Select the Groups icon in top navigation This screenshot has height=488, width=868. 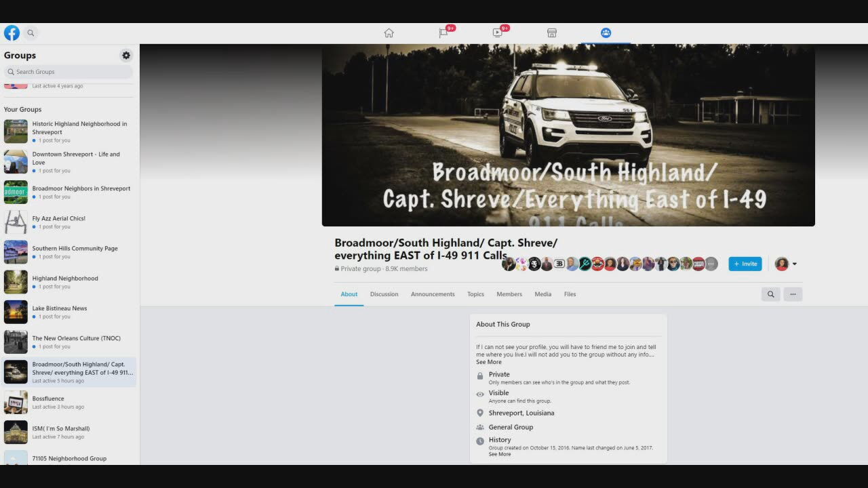tap(606, 33)
